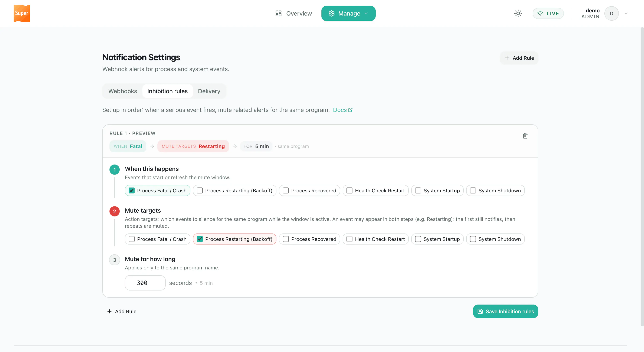Image resolution: width=644 pixels, height=352 pixels.
Task: Uncheck Process Restarting (Backoff) under Mute targets
Action: click(234, 239)
